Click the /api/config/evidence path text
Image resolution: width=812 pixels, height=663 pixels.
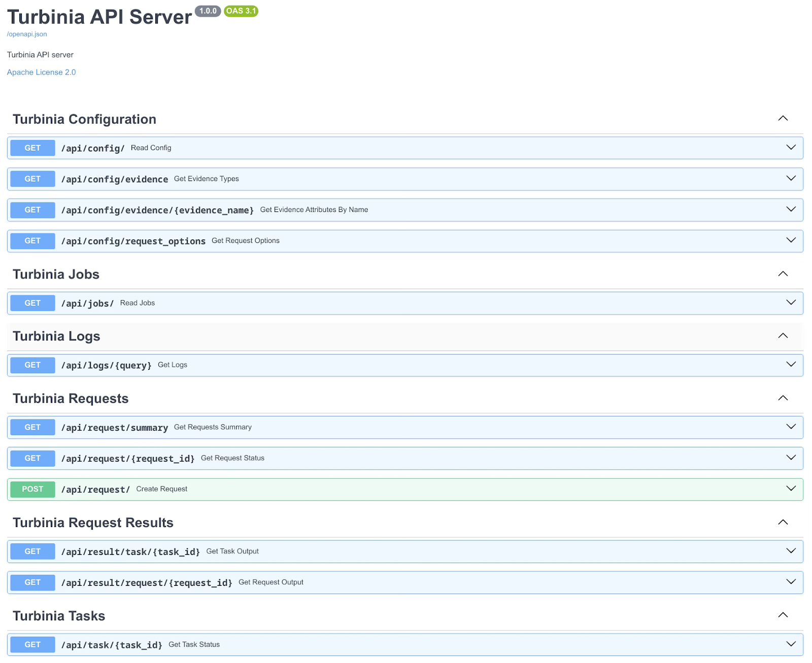(115, 179)
